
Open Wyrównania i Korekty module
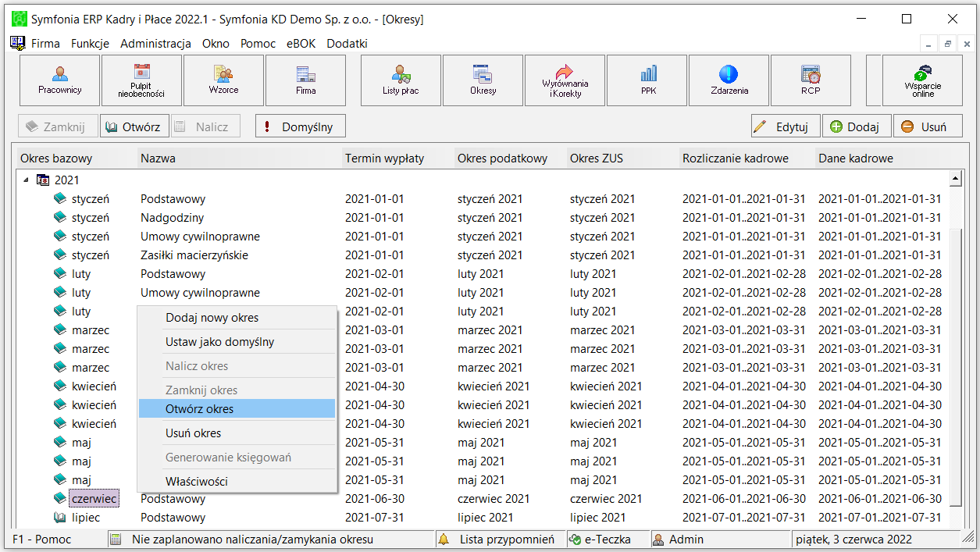pyautogui.click(x=565, y=80)
